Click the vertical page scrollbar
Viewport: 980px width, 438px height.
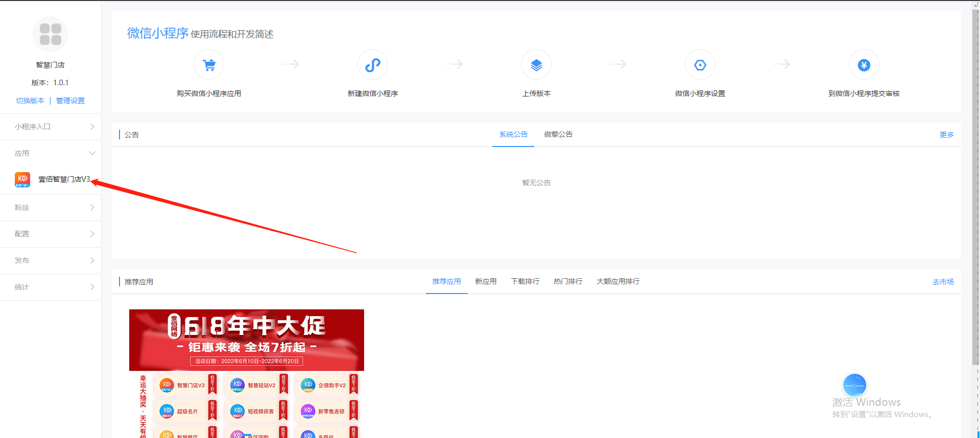(975, 186)
